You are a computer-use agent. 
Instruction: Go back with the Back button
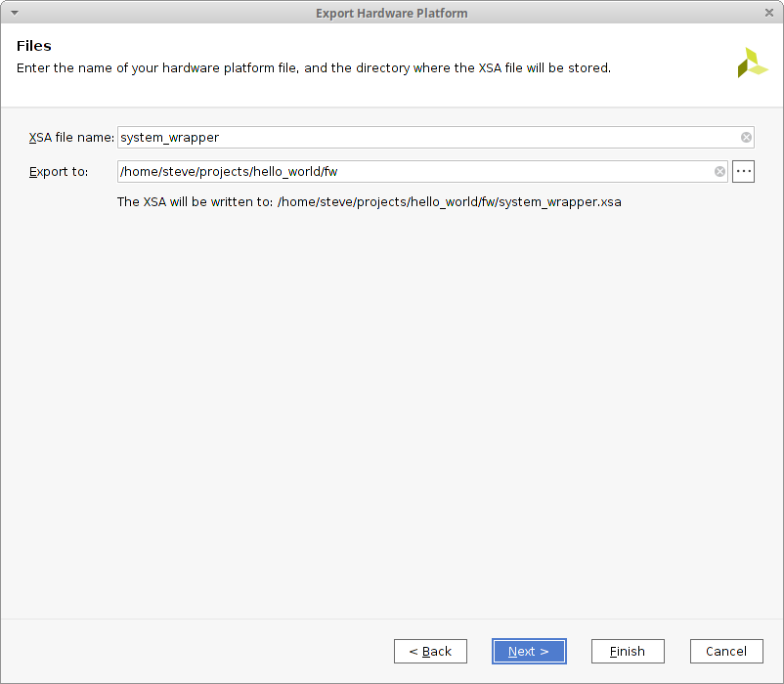point(430,652)
